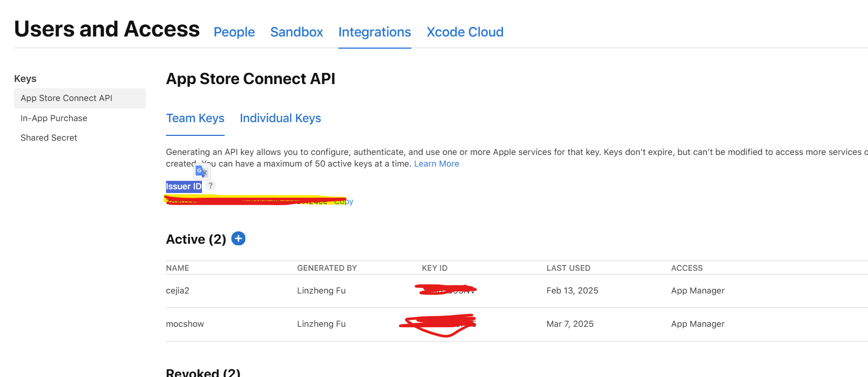868x377 pixels.
Task: Click the highlighted Issuer ID label
Action: coord(184,187)
